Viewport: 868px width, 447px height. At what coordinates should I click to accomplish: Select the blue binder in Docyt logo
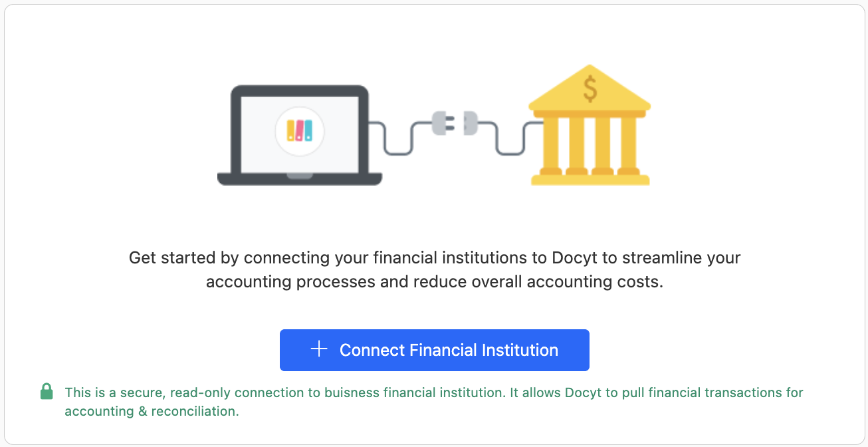point(308,130)
